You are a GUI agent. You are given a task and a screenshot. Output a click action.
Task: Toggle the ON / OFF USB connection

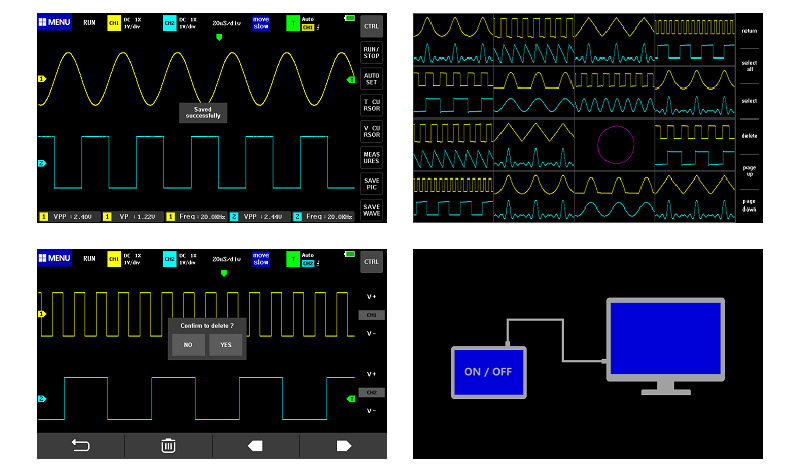point(488,372)
